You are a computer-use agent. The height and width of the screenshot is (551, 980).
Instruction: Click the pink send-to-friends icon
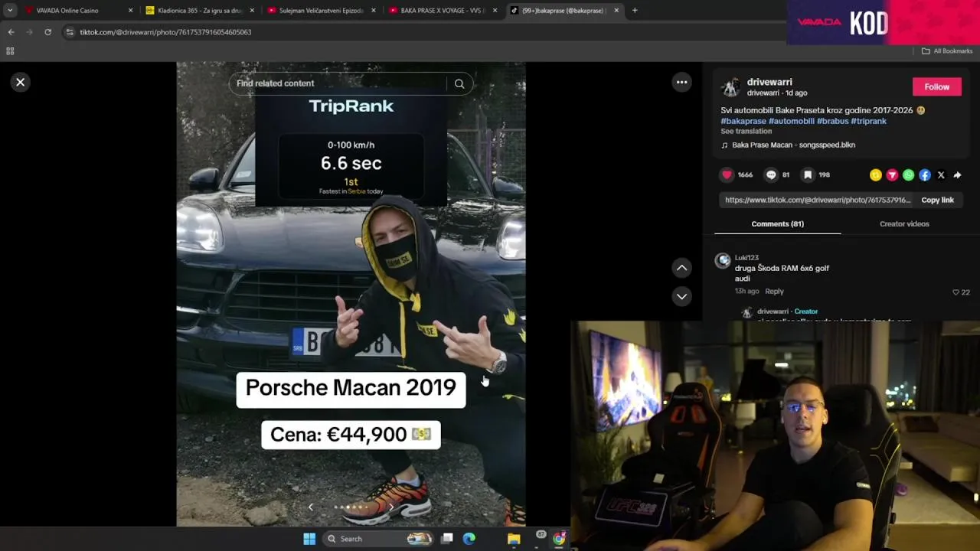892,175
